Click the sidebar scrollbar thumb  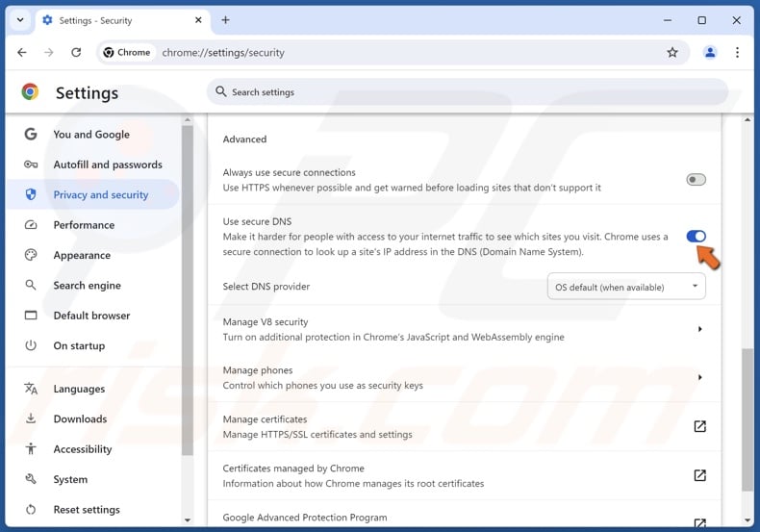[x=187, y=291]
